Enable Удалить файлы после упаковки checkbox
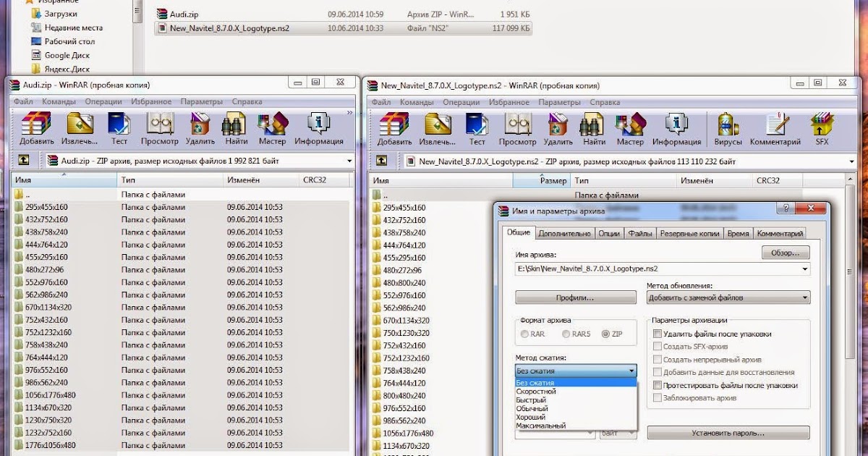Screen dimensions: 868x456 pos(657,334)
